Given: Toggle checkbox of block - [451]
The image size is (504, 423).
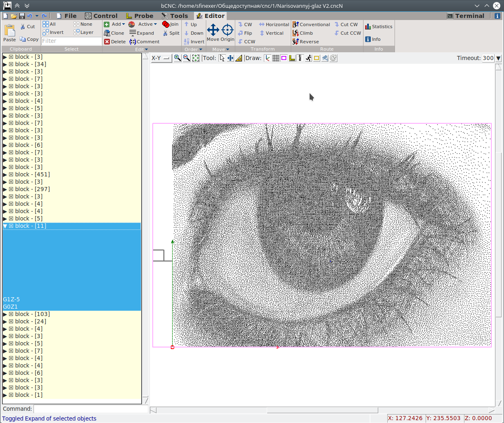Looking at the screenshot, I should coord(11,174).
